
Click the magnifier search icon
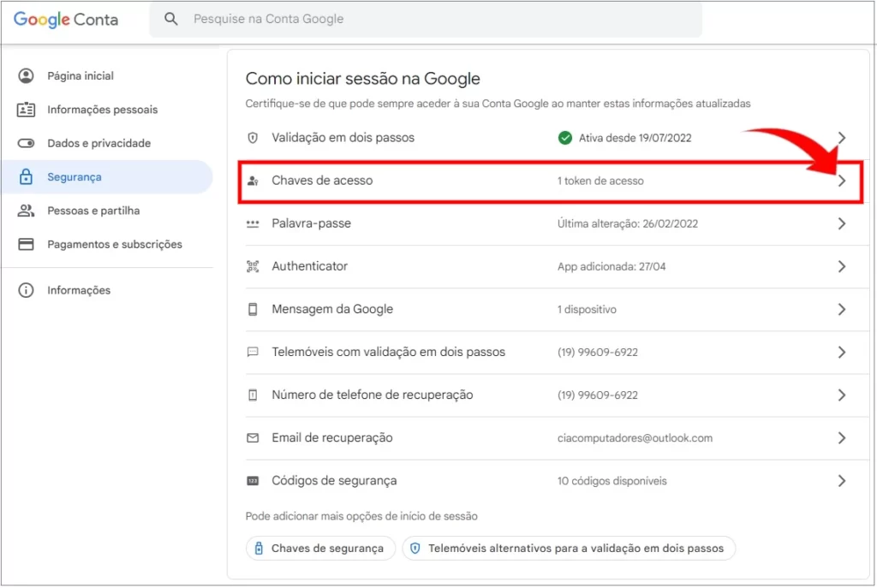tap(171, 19)
